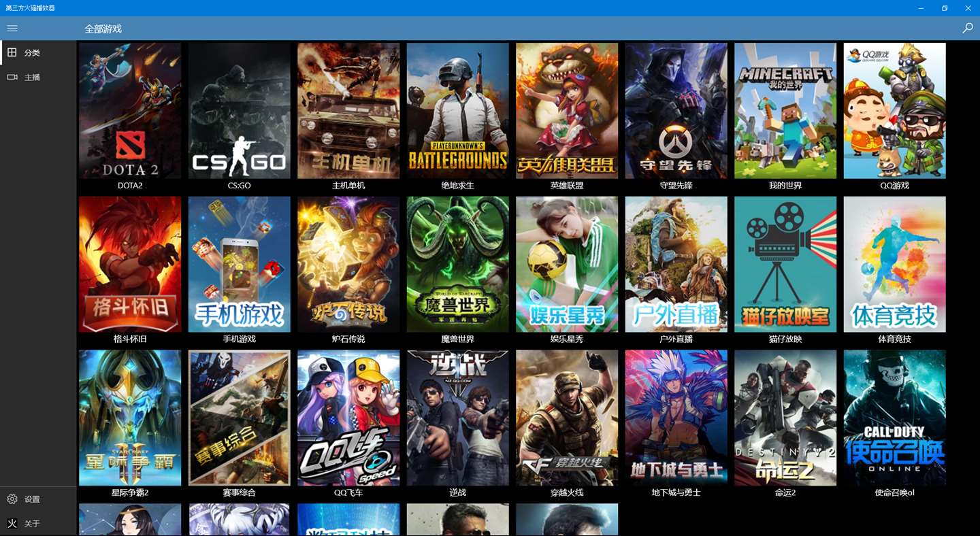Screen dimensions: 980x536
Task: Open the DOTA2 game cover
Action: 130,111
